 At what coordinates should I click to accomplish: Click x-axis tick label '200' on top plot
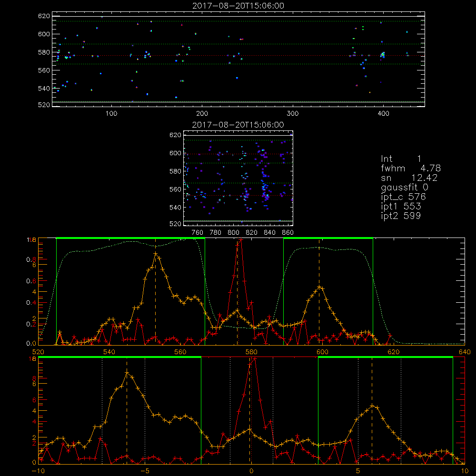point(202,114)
